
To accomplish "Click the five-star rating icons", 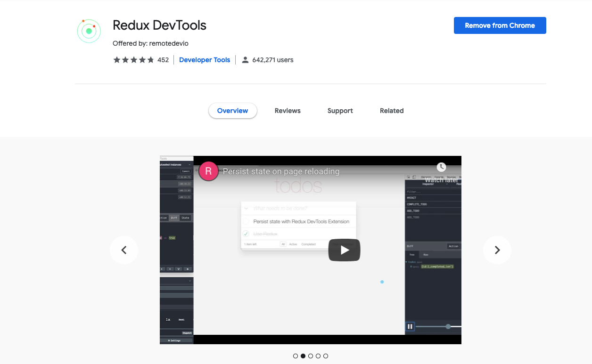I will [133, 60].
